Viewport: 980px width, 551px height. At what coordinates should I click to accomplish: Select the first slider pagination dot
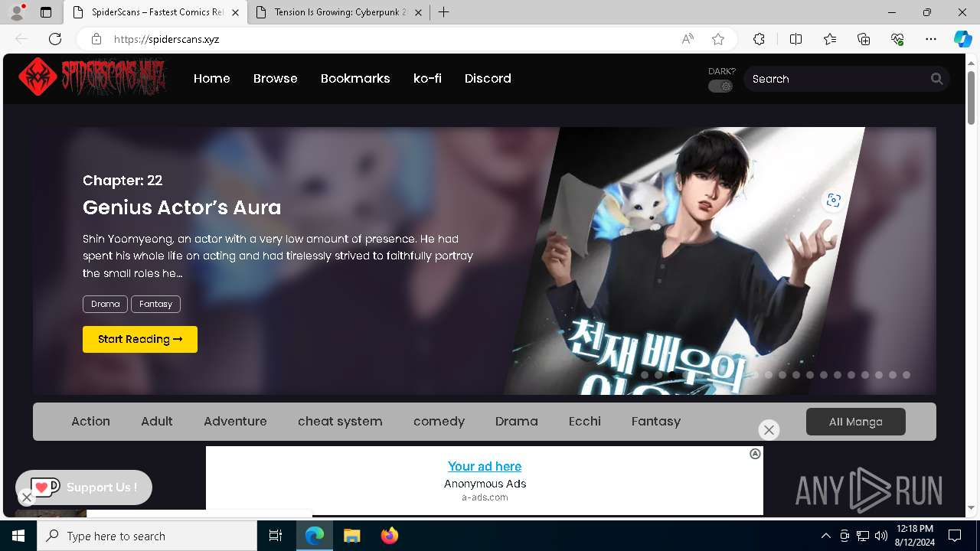pos(645,375)
